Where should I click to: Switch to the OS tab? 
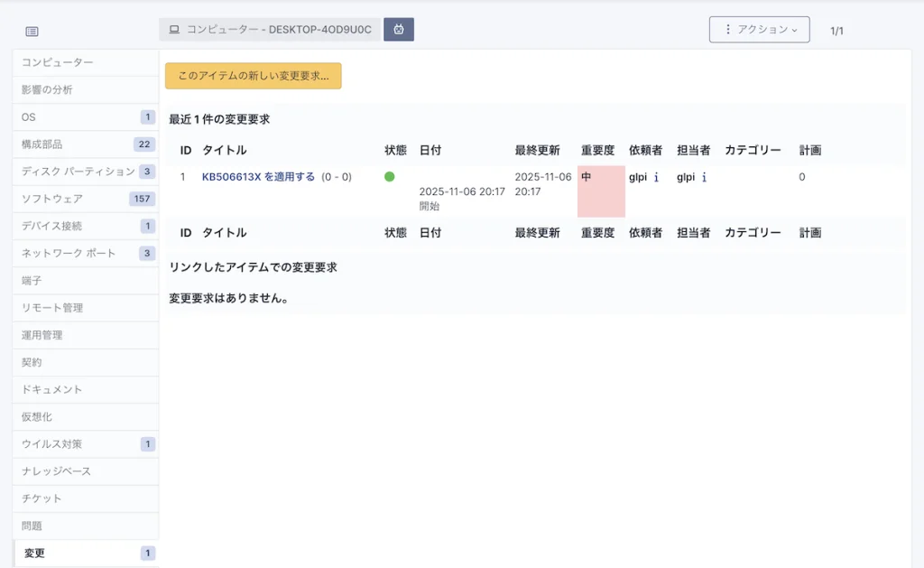coord(86,116)
